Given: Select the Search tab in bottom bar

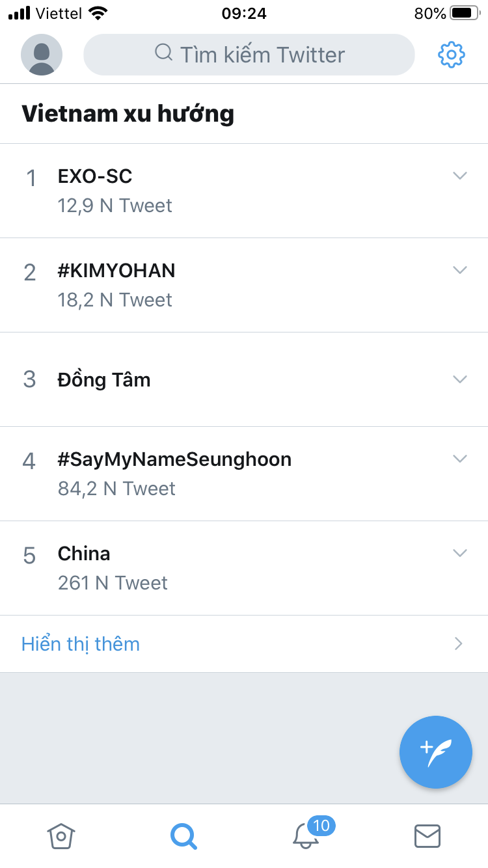Looking at the screenshot, I should (x=183, y=835).
